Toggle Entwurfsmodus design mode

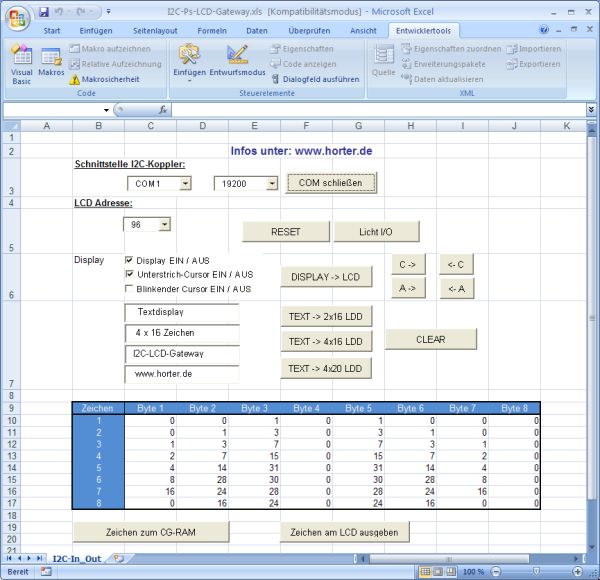click(x=238, y=62)
